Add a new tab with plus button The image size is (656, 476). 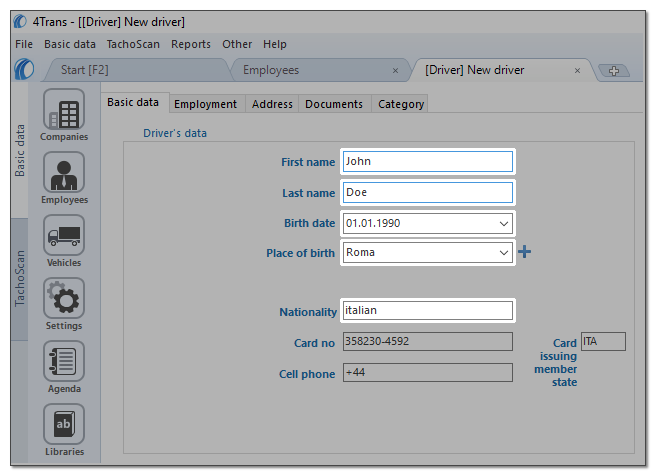614,71
